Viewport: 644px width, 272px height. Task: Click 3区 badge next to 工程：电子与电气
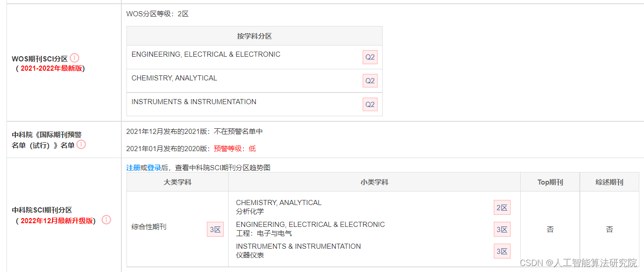tap(502, 229)
